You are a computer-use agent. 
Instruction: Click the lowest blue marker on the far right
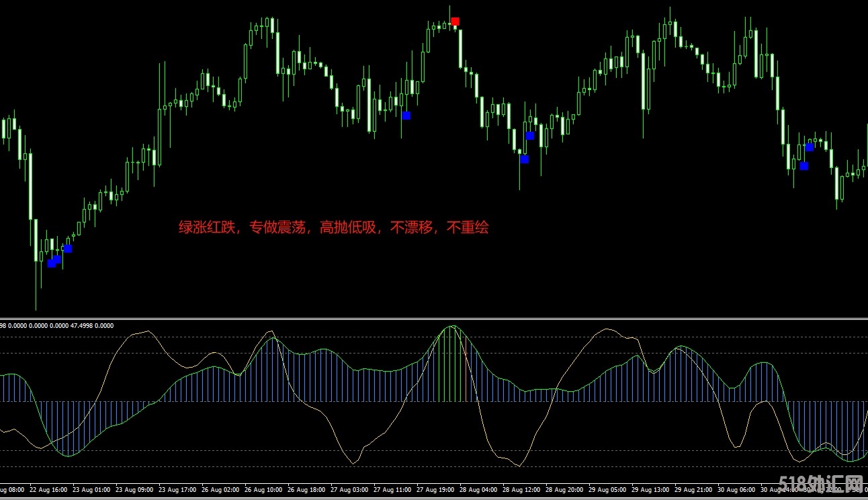click(x=804, y=166)
